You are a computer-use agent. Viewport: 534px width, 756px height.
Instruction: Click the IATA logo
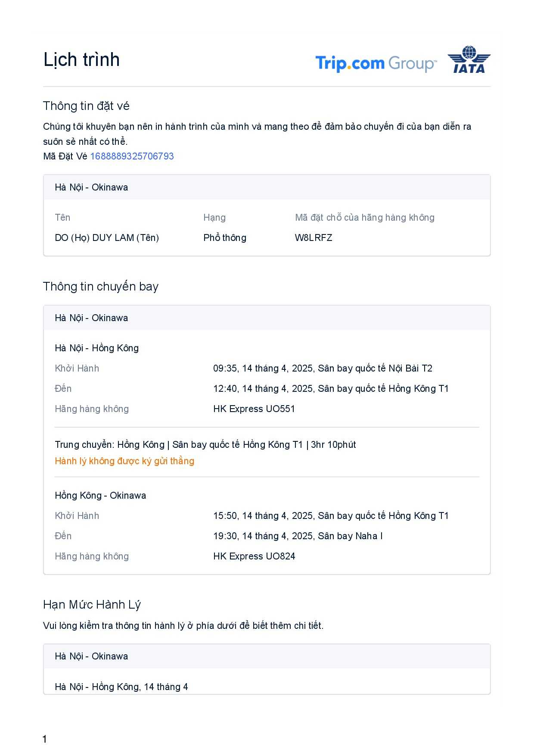469,60
